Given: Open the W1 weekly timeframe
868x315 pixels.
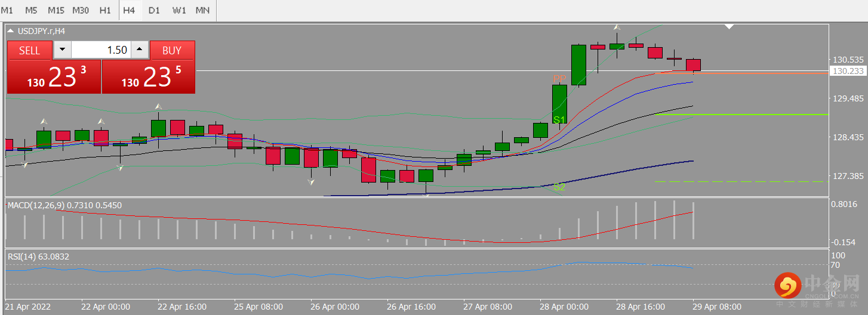Looking at the screenshot, I should (x=178, y=11).
